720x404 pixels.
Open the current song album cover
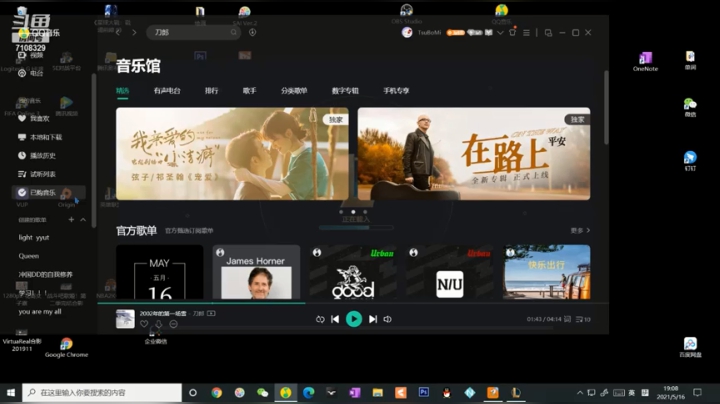[125, 319]
